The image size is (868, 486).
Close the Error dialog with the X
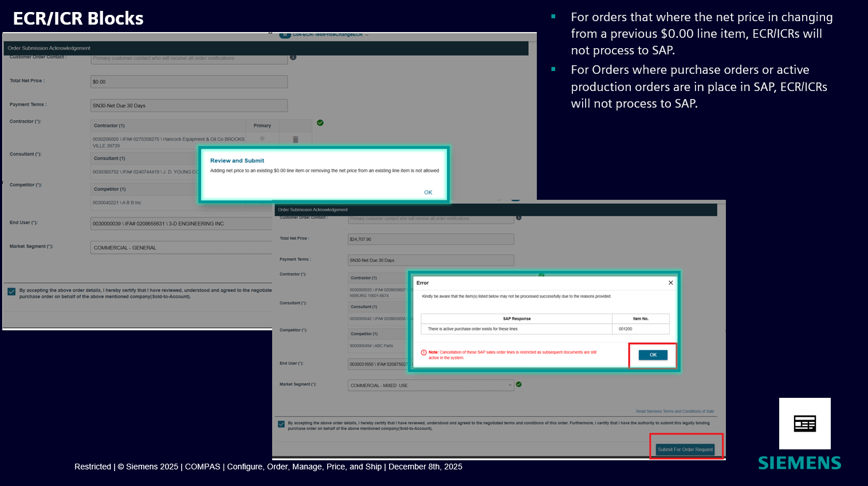671,283
